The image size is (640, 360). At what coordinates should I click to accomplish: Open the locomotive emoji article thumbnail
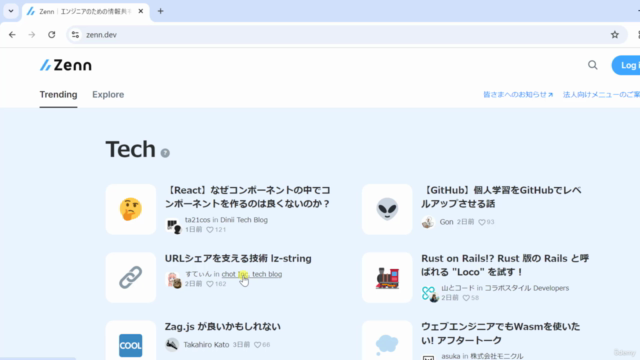pos(387,278)
